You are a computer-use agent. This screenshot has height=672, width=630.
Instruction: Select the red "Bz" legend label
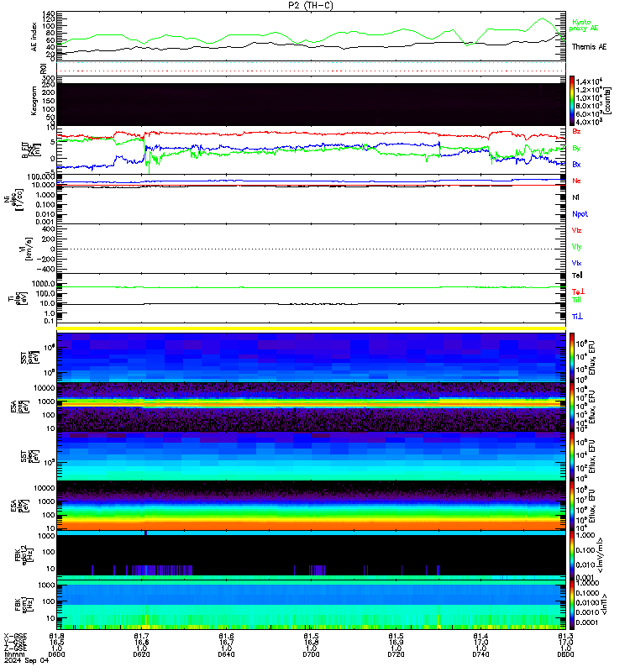(576, 131)
